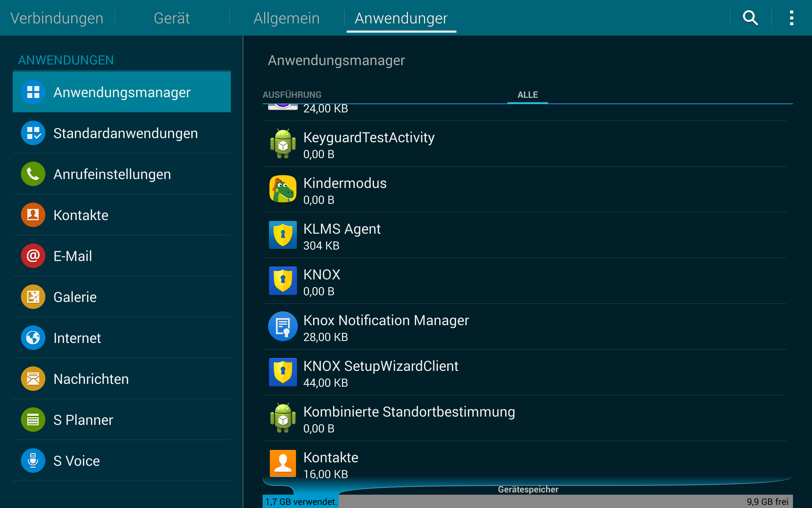812x508 pixels.
Task: Open Internet settings
Action: coord(122,338)
